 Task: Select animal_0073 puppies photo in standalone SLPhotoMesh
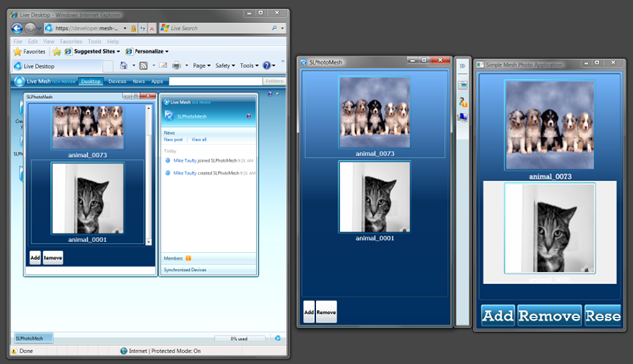point(375,113)
